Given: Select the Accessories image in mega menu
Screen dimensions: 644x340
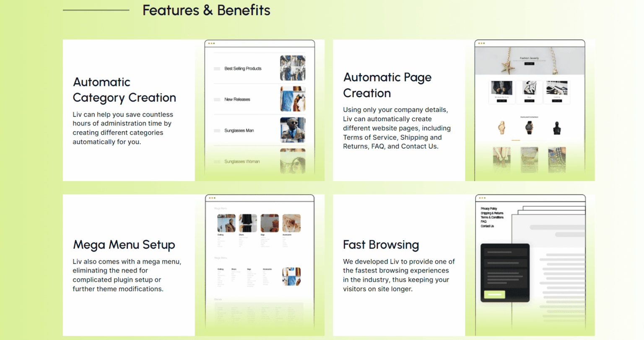Looking at the screenshot, I should pyautogui.click(x=291, y=223).
